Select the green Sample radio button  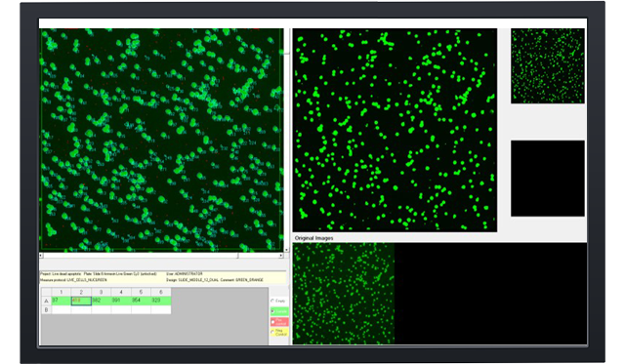click(x=272, y=311)
